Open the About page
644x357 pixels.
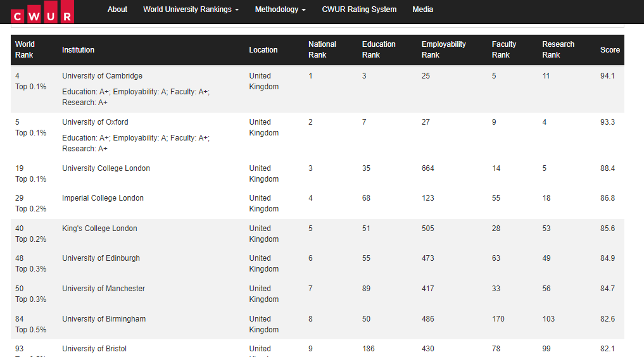click(117, 9)
